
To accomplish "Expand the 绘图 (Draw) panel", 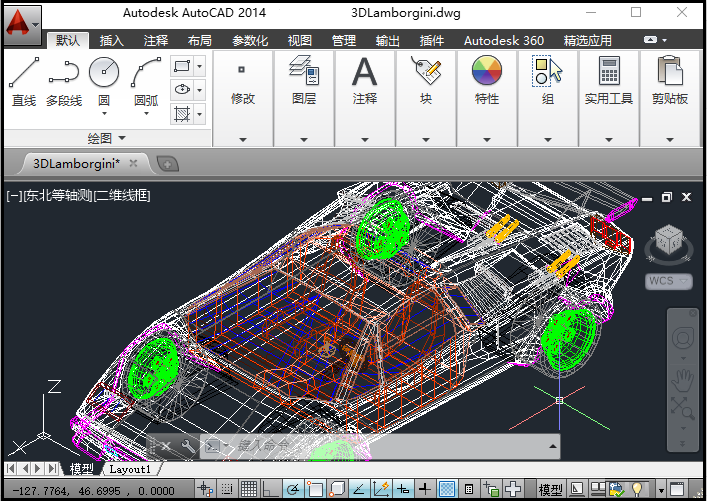I will [107, 138].
